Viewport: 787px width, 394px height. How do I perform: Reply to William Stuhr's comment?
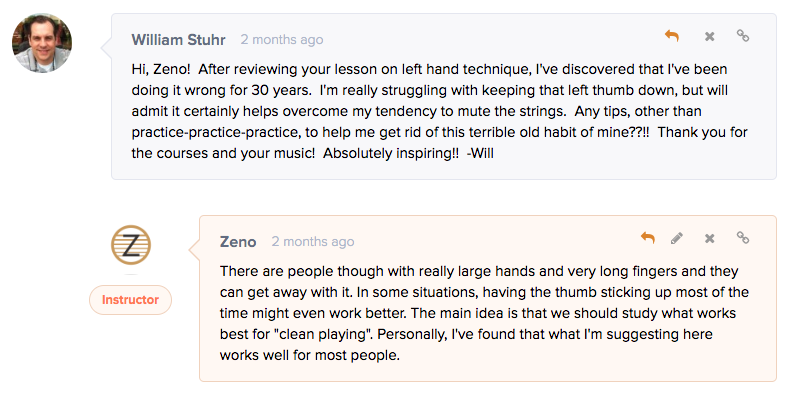point(672,36)
